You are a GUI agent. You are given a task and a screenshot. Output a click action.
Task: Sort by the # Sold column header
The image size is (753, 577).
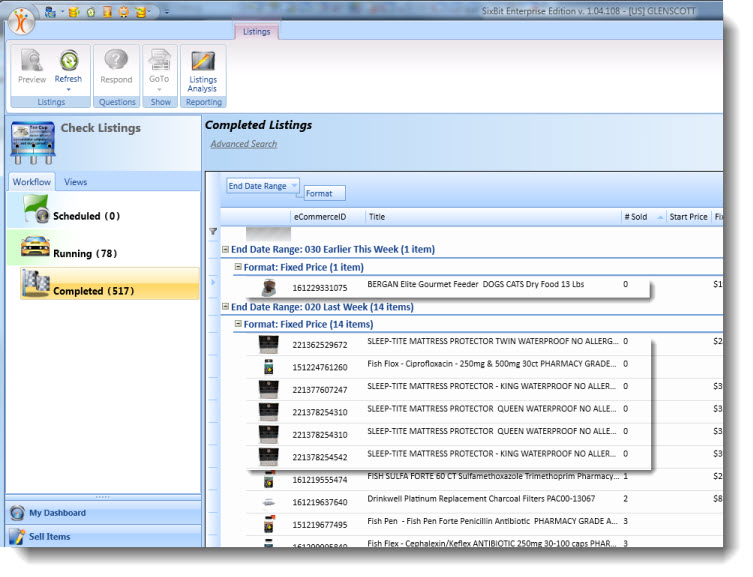pos(635,216)
